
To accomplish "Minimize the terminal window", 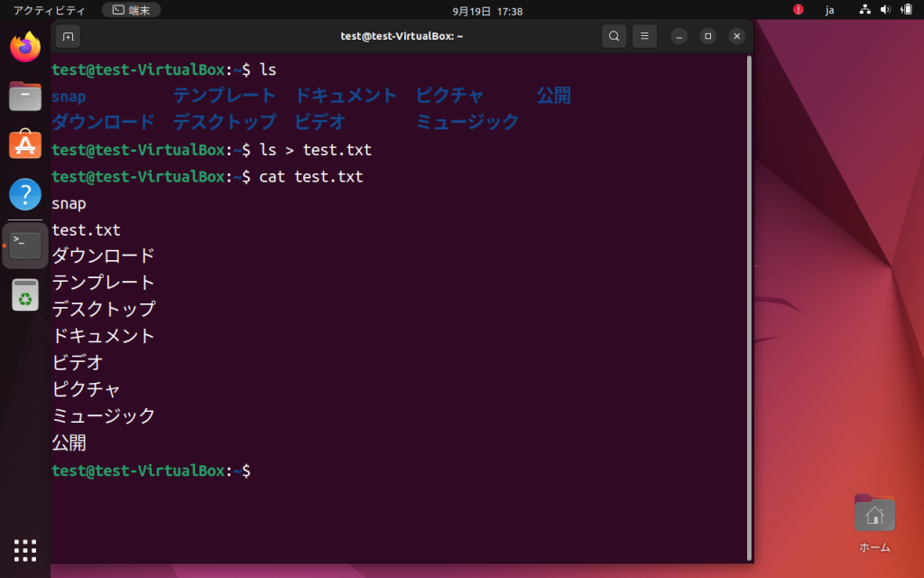I will 679,36.
